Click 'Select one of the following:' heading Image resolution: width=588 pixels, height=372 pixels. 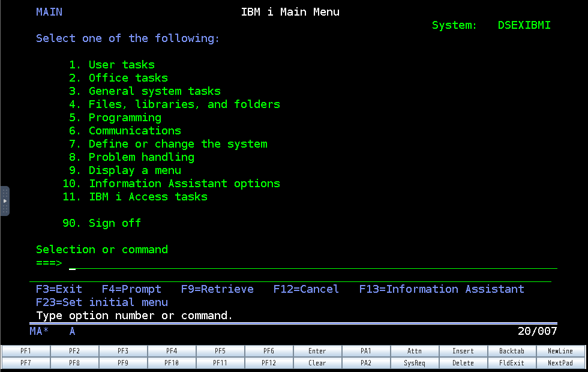pos(128,38)
